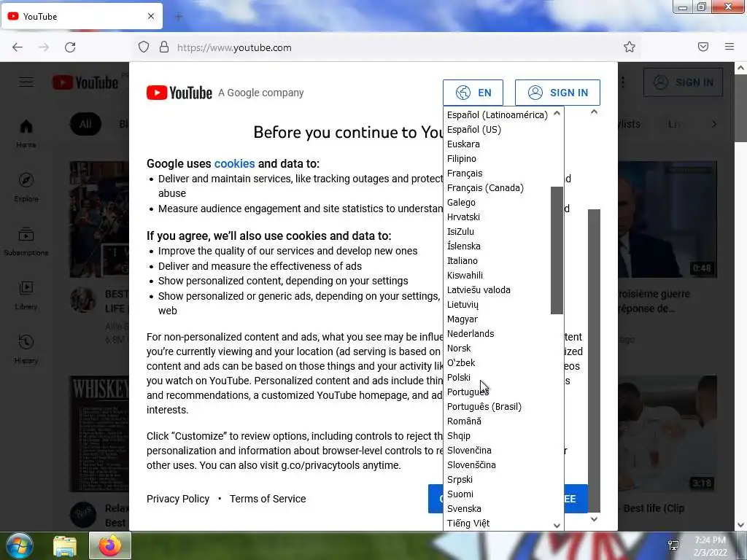Screen dimensions: 747x560
Task: Select Latviešu valoda language option
Action: [x=497, y=289]
